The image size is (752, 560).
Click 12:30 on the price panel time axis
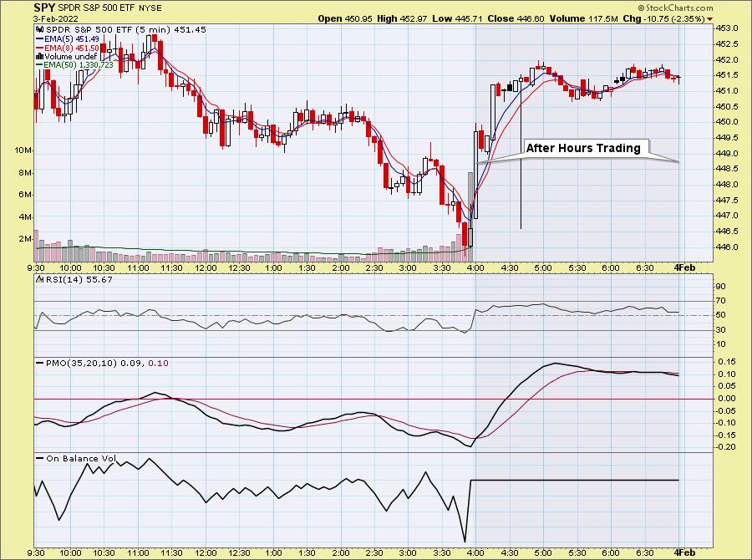click(x=239, y=267)
